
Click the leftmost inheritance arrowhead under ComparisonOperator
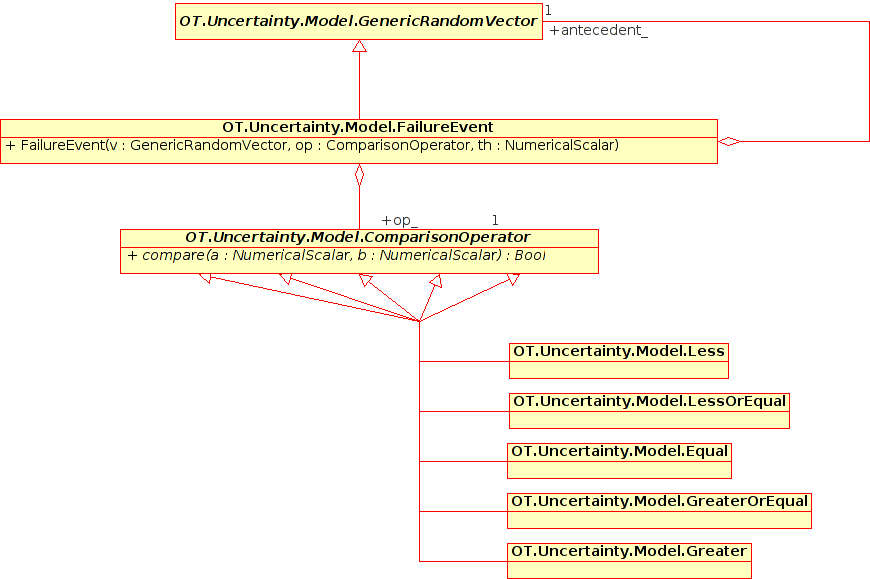pos(206,279)
